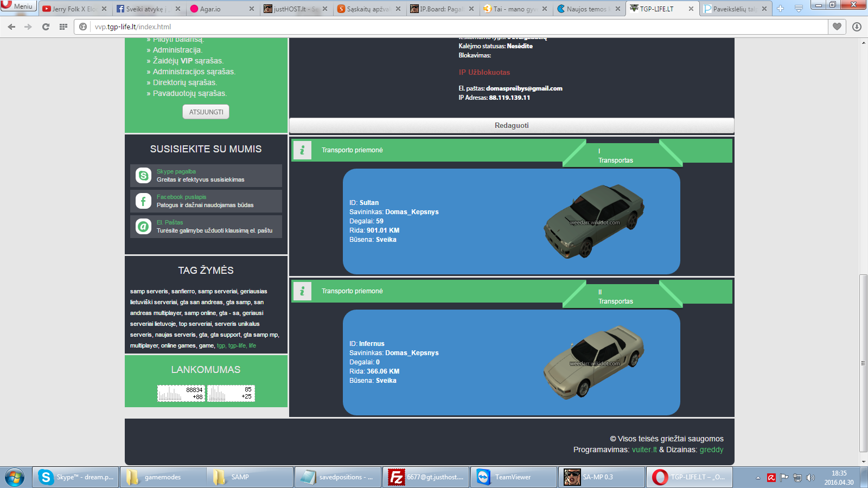
Task: Open the SAMP folder in taskbar
Action: (250, 477)
